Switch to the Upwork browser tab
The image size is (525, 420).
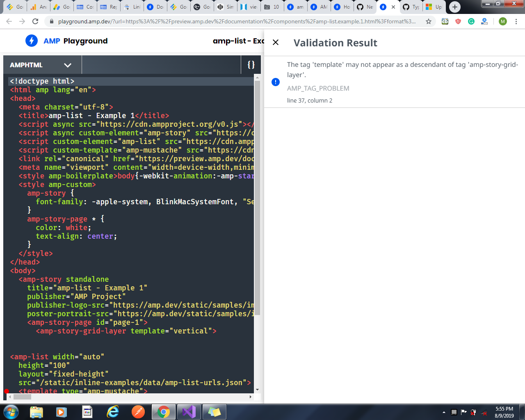click(434, 7)
